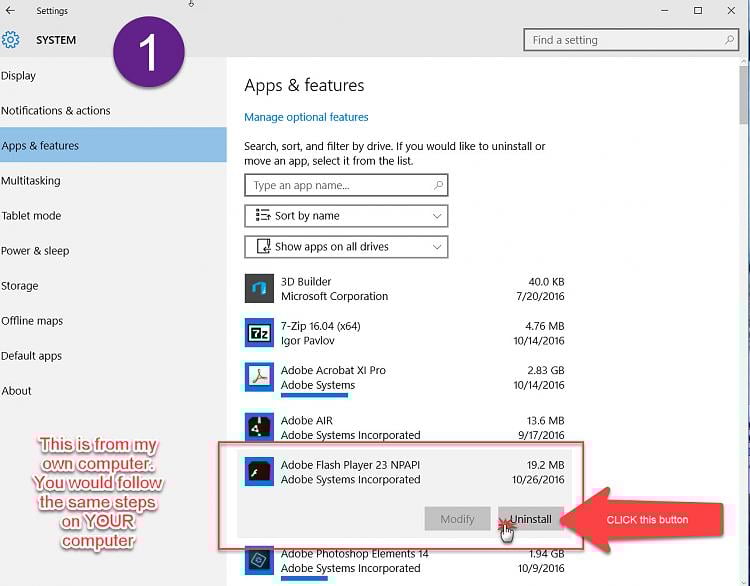Select the 3D Builder app icon

point(259,288)
